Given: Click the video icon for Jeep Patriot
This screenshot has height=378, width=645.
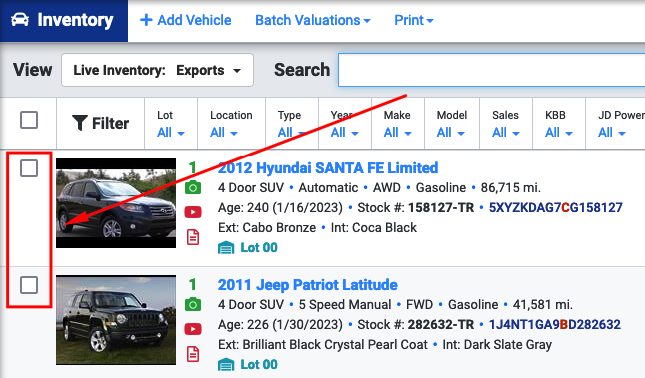Looking at the screenshot, I should [x=193, y=329].
